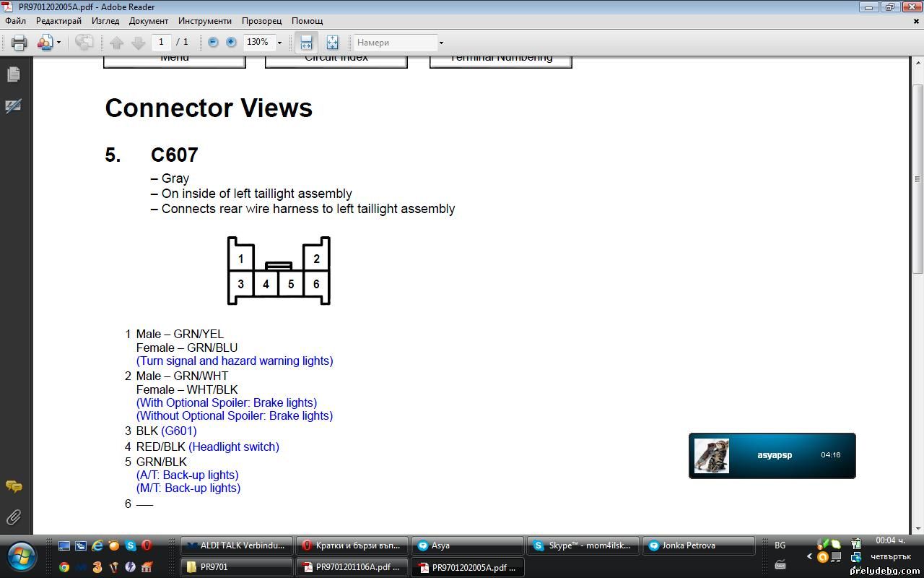
Task: Expand the collaborate icon dropdown arrow
Action: click(x=58, y=43)
